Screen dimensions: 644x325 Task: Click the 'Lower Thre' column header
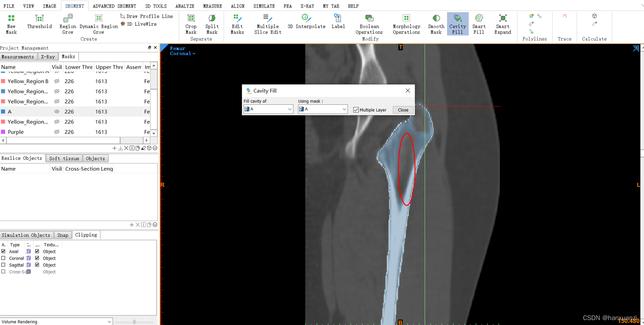coord(79,67)
